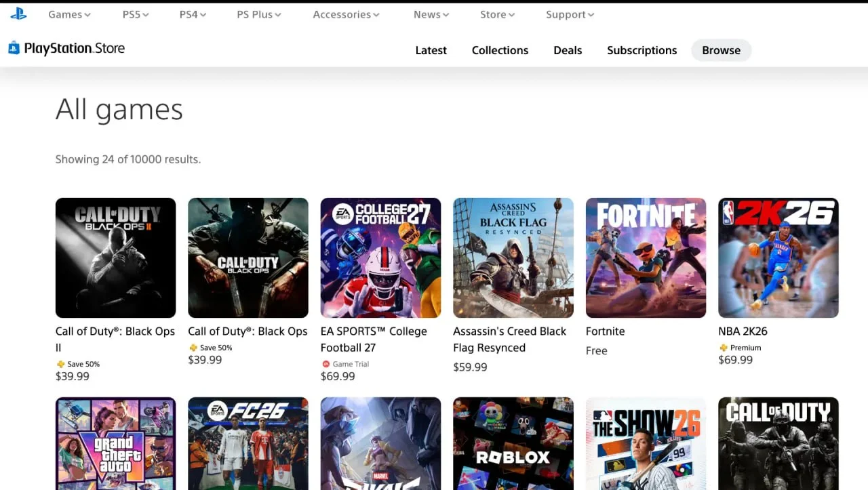
Task: Click the Black Flag Resynced cover art
Action: click(x=513, y=258)
